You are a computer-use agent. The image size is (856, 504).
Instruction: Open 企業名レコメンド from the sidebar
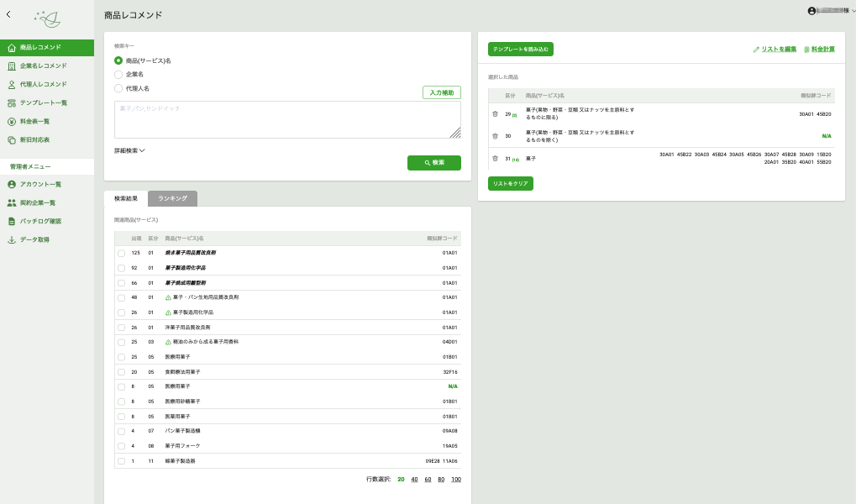pyautogui.click(x=43, y=66)
